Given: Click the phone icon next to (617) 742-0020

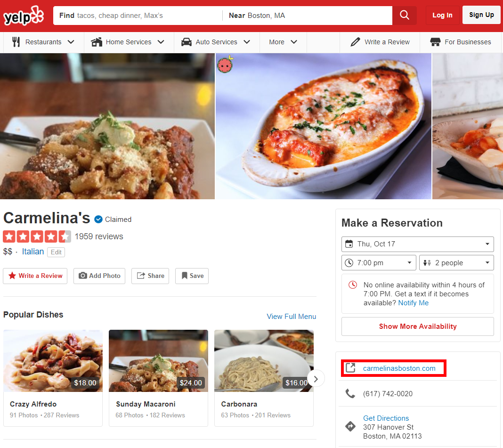Looking at the screenshot, I should click(x=350, y=393).
